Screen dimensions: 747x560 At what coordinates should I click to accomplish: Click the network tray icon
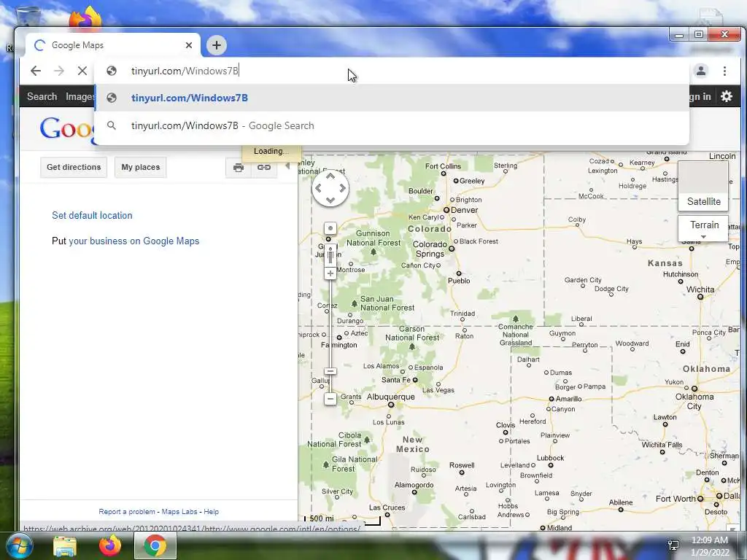[x=673, y=545]
